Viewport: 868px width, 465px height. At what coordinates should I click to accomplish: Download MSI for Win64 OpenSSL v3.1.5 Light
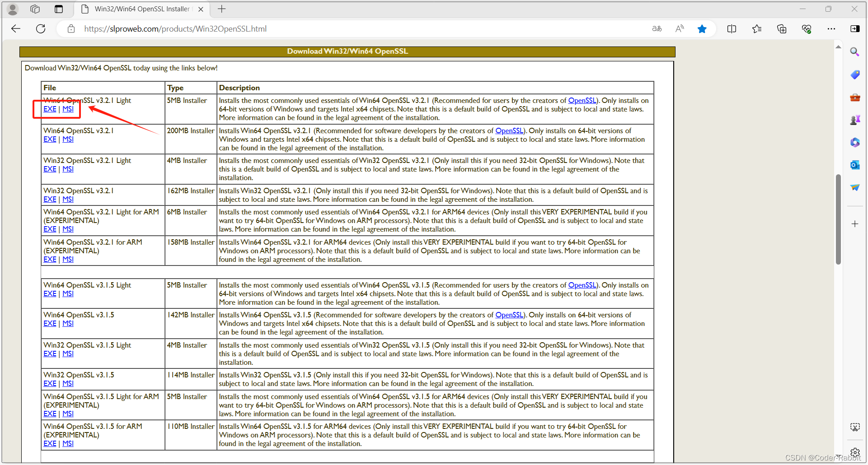[68, 294]
